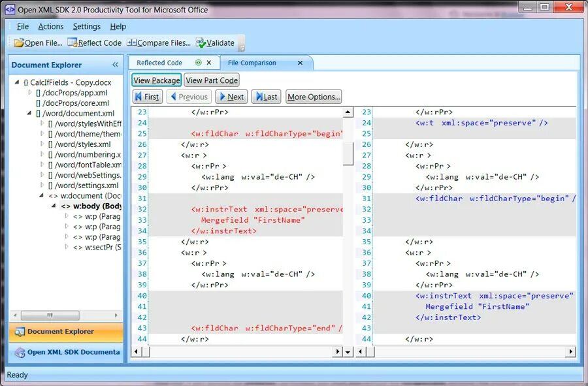Image resolution: width=588 pixels, height=386 pixels.
Task: Click the red fldCharType="end" line in left pane
Action: tap(267, 329)
